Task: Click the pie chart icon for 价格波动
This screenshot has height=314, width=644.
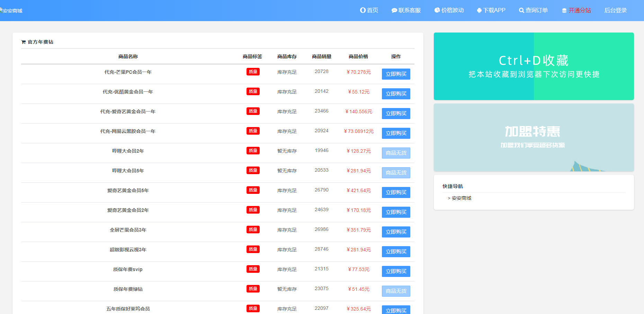Action: pyautogui.click(x=437, y=10)
